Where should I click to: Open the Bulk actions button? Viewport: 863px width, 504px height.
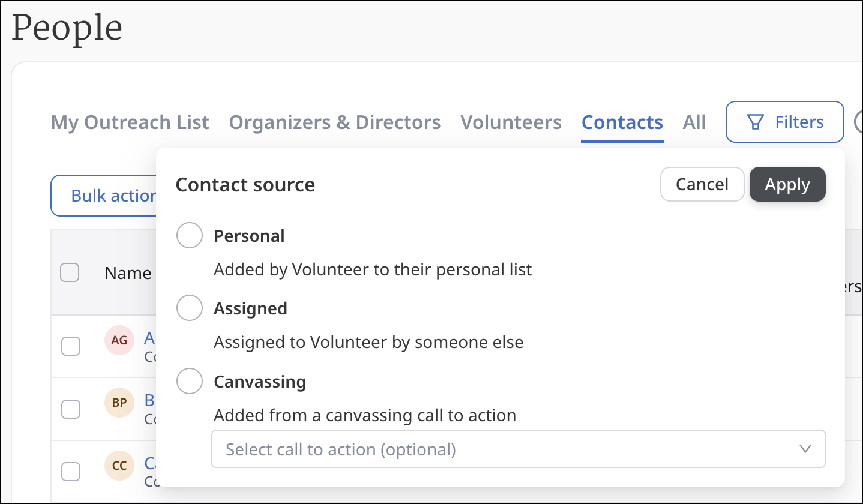pyautogui.click(x=108, y=196)
